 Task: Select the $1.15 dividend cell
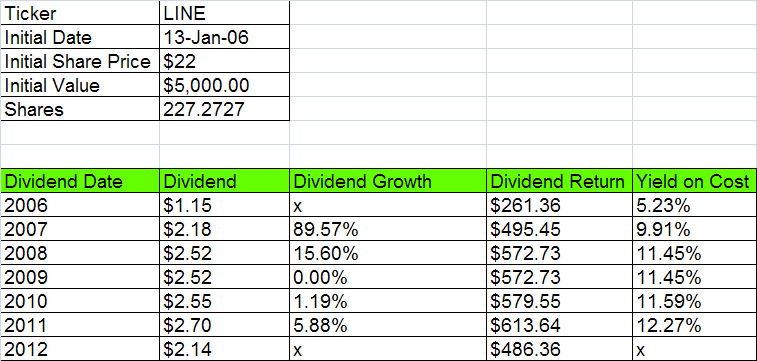[224, 205]
